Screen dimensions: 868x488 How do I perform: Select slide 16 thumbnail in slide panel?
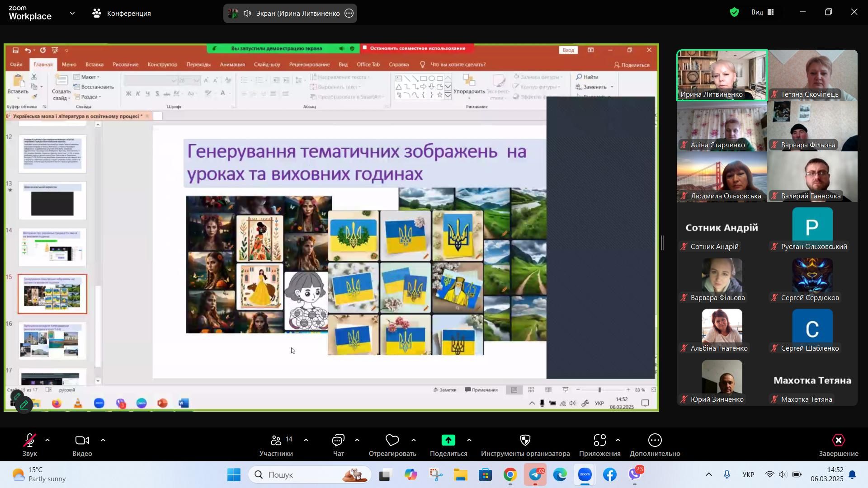point(52,340)
